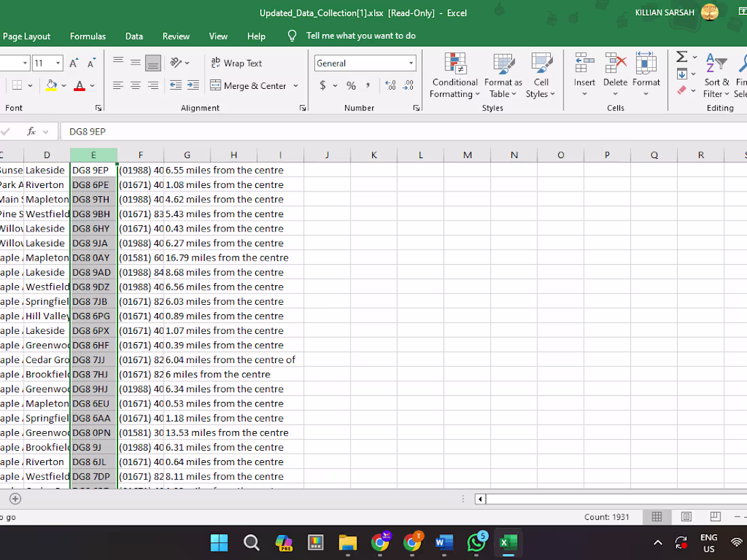This screenshot has height=560, width=747.
Task: Open View tab
Action: (218, 36)
